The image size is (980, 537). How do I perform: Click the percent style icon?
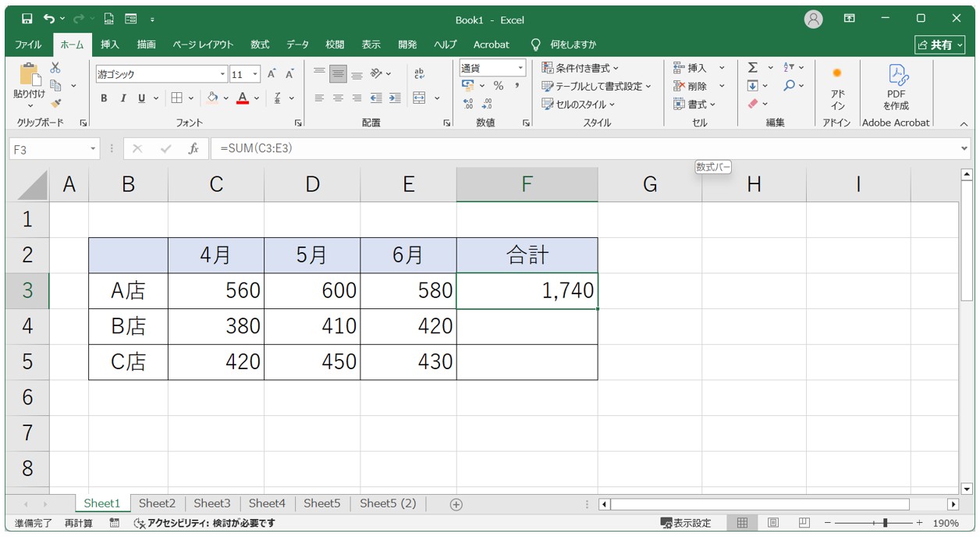tap(498, 86)
